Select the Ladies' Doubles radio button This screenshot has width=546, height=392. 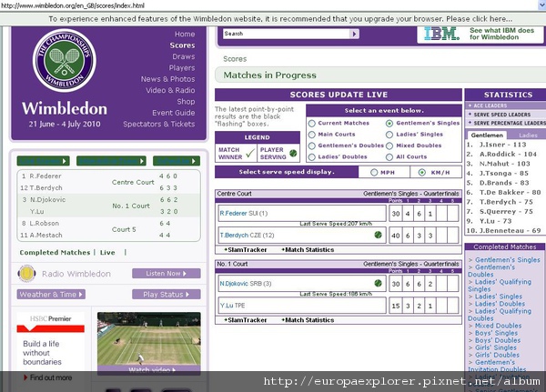[311, 157]
